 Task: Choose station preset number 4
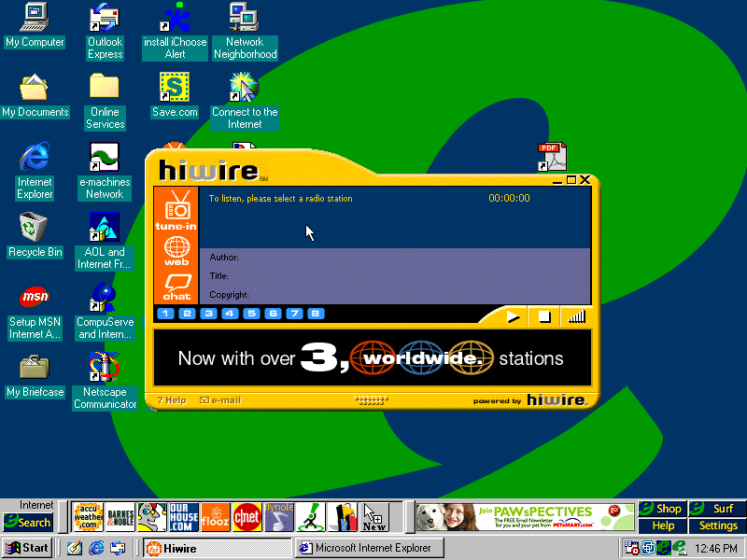[230, 314]
